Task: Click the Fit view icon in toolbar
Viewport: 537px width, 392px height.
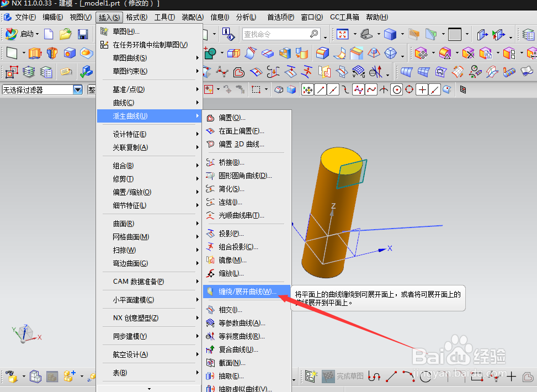Action: coord(343,34)
